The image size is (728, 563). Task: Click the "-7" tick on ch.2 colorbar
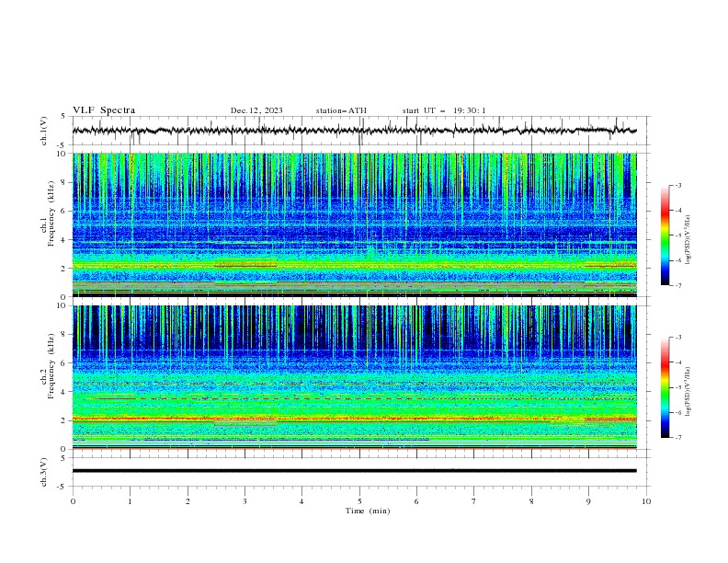tap(677, 437)
